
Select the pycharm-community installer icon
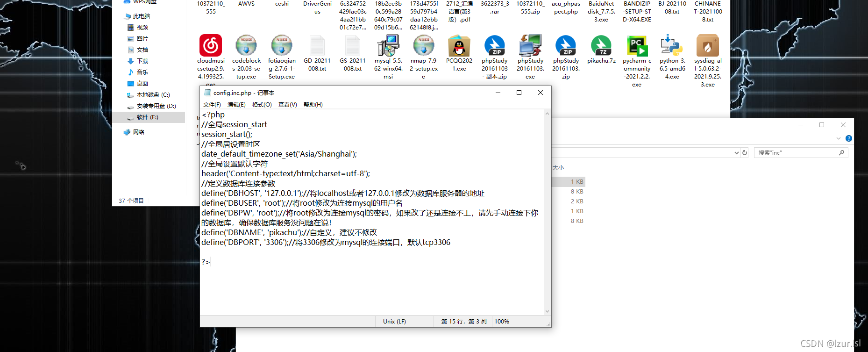tap(637, 46)
